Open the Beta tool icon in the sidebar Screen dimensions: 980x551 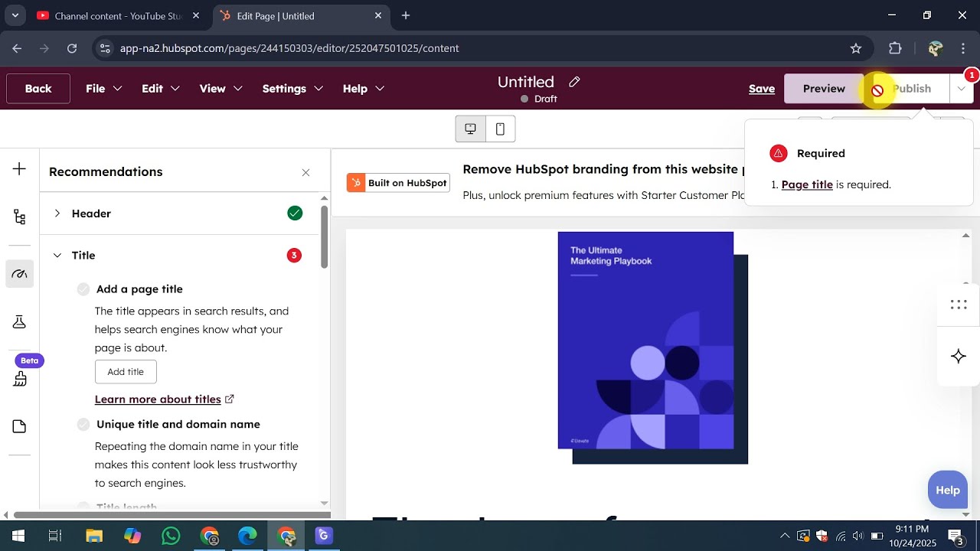(x=20, y=379)
